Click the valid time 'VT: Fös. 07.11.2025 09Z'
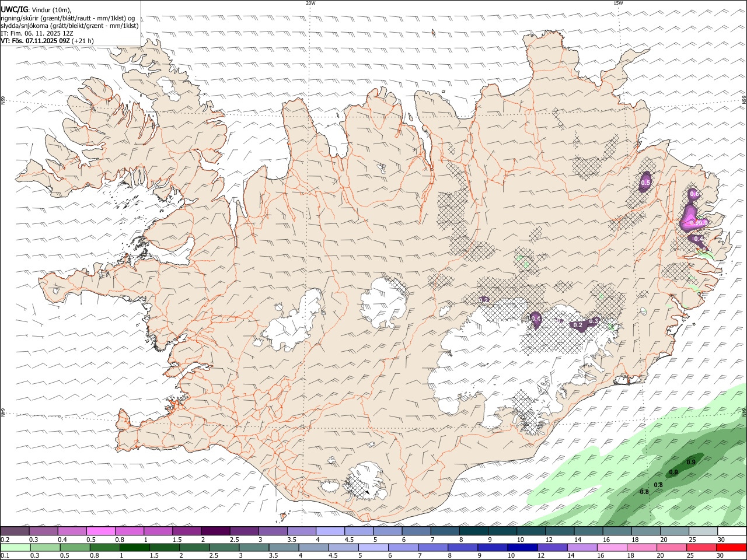The image size is (747, 560). [35, 41]
